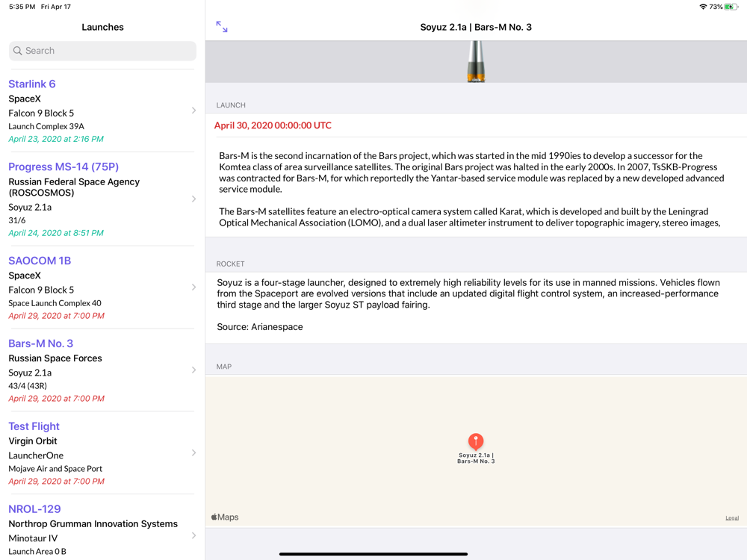This screenshot has height=560, width=747.
Task: Open Bars-M No. 3 row chevron
Action: click(x=193, y=370)
